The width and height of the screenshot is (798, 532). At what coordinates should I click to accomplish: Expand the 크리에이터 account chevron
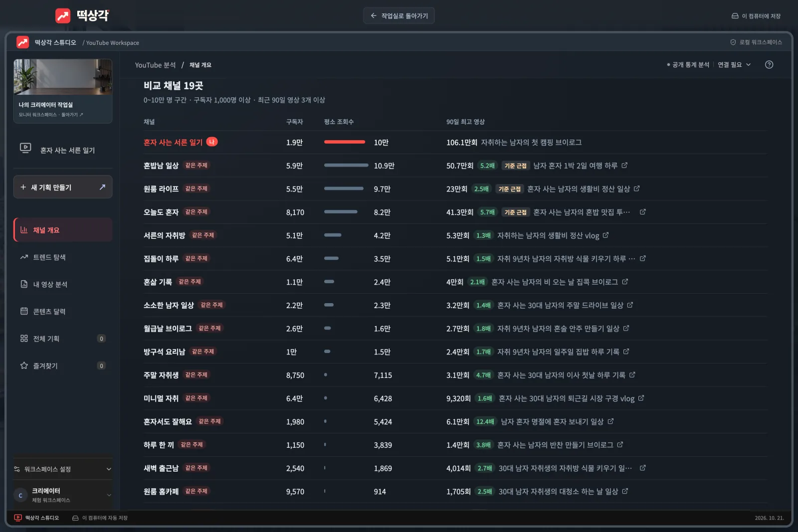pyautogui.click(x=109, y=495)
